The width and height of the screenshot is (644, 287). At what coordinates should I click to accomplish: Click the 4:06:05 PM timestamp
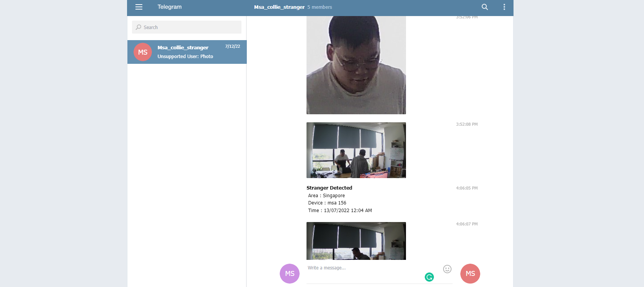(x=467, y=188)
